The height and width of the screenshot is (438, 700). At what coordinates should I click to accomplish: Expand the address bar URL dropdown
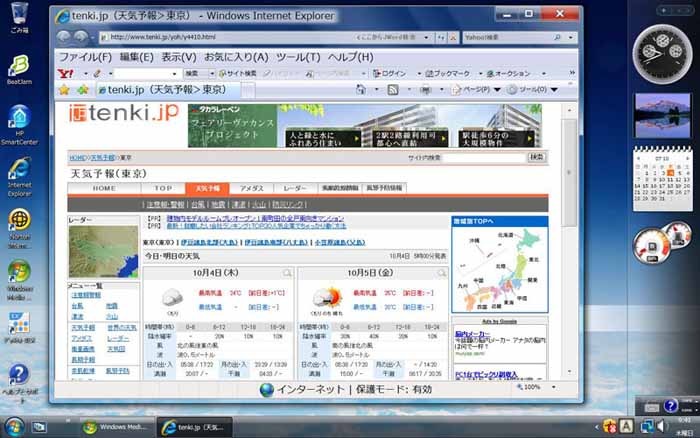click(426, 38)
